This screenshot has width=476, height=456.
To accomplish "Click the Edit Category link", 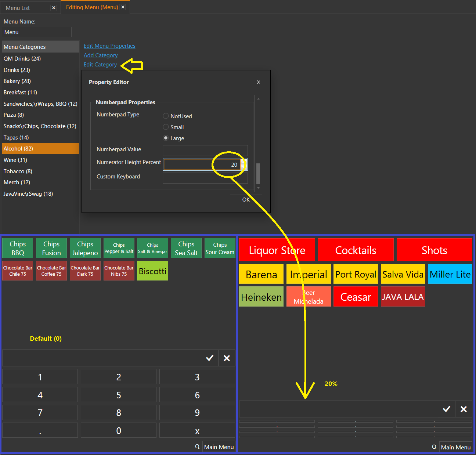I will click(x=100, y=65).
